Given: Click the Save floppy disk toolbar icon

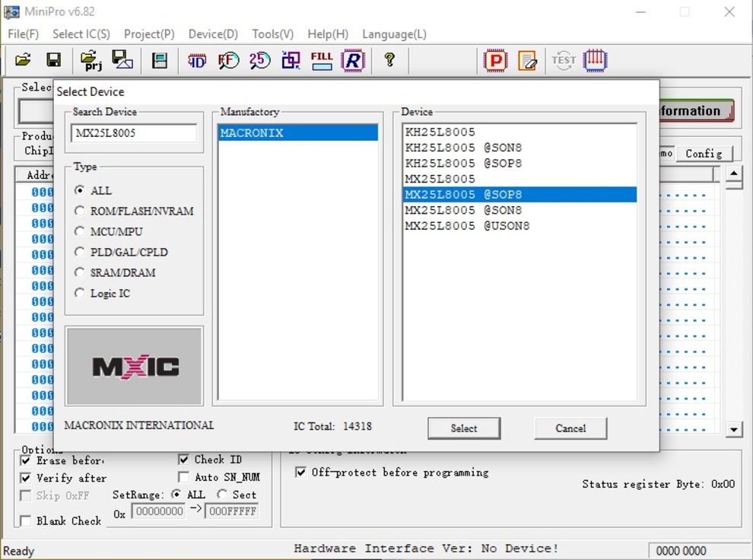Looking at the screenshot, I should point(53,60).
